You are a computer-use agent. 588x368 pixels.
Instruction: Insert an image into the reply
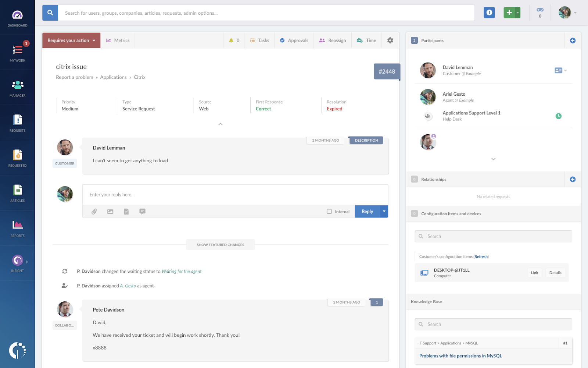coord(110,211)
